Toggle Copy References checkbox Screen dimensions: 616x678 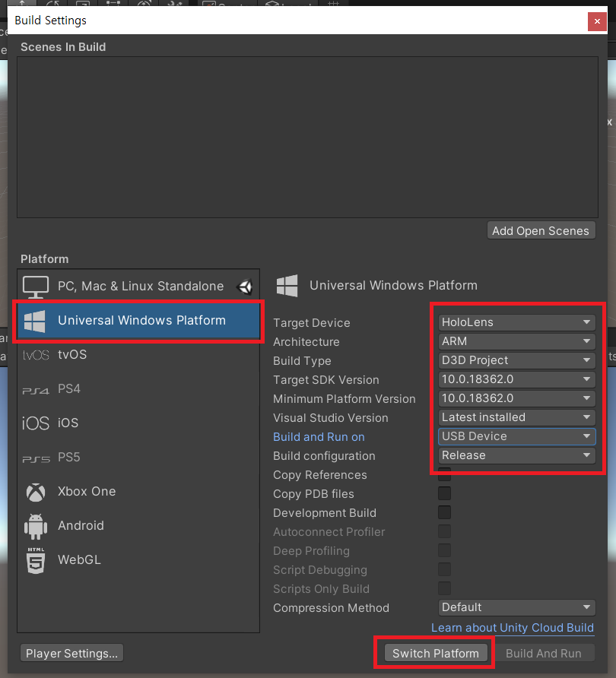coord(444,474)
